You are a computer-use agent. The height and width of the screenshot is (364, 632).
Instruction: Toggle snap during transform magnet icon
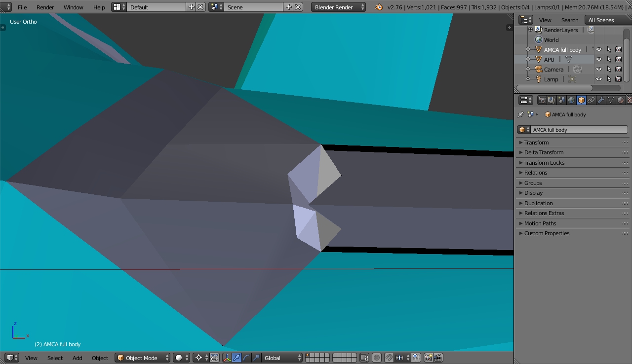click(x=389, y=358)
